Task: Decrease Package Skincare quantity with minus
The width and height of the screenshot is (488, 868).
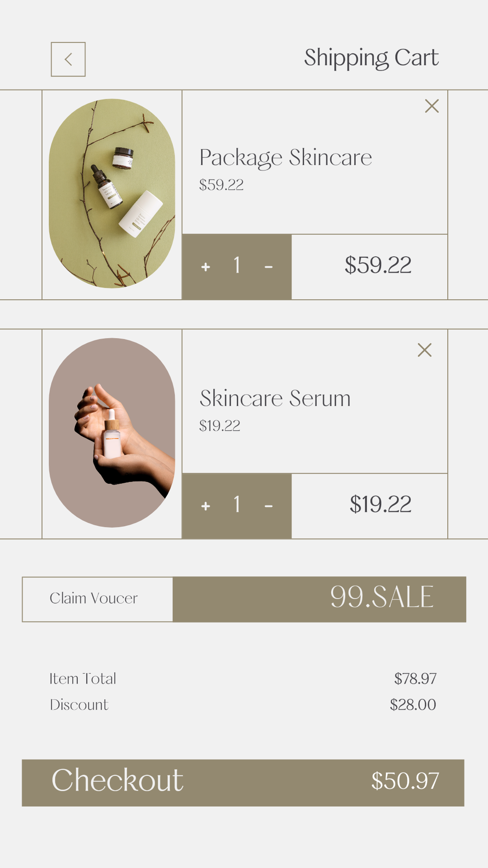Action: pyautogui.click(x=268, y=267)
